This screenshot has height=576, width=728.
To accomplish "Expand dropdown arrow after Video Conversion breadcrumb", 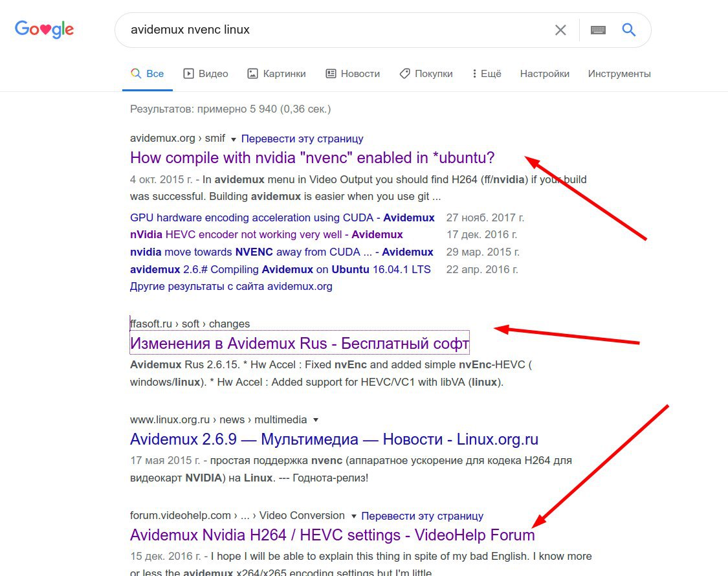I will coord(354,516).
